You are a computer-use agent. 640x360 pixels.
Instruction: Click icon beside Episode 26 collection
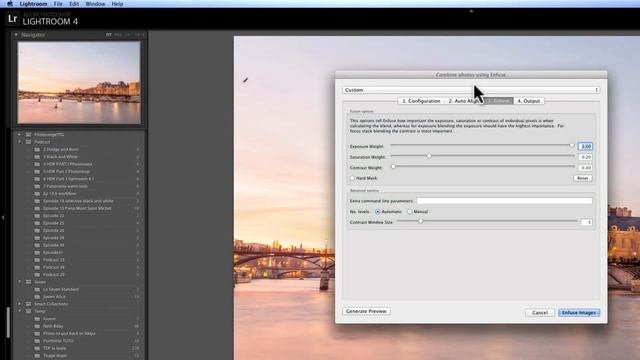[x=37, y=231]
